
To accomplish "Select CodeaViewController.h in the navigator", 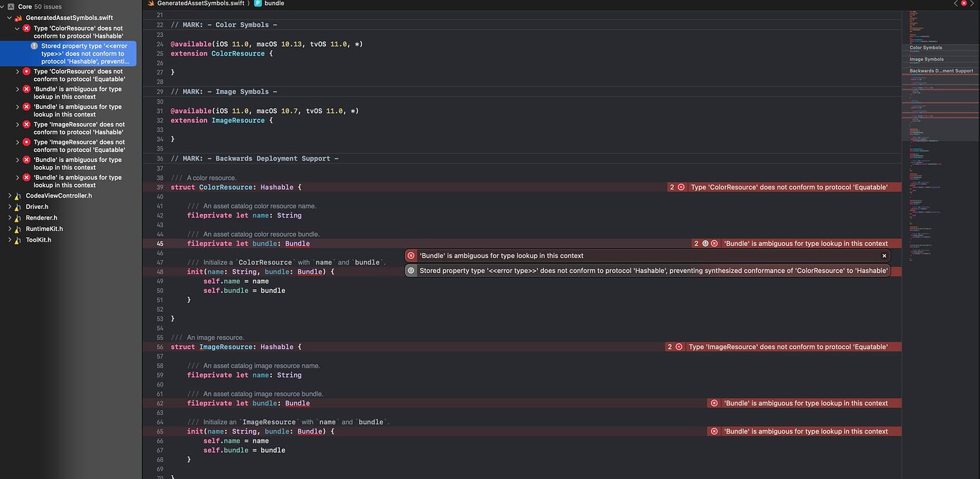I will [58, 195].
